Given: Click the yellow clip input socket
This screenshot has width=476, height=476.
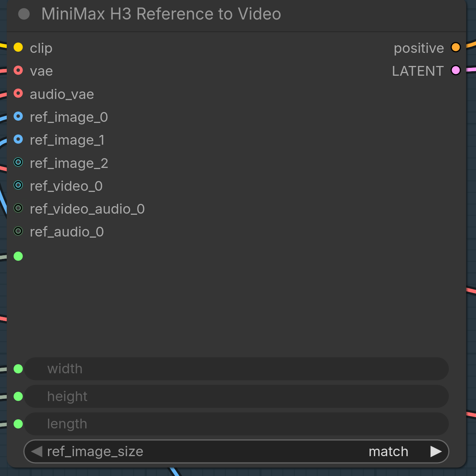Looking at the screenshot, I should (x=18, y=47).
